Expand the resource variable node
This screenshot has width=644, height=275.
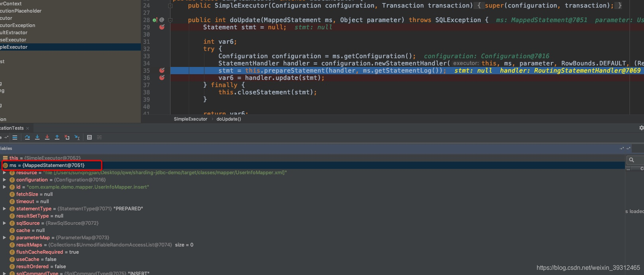click(x=4, y=172)
